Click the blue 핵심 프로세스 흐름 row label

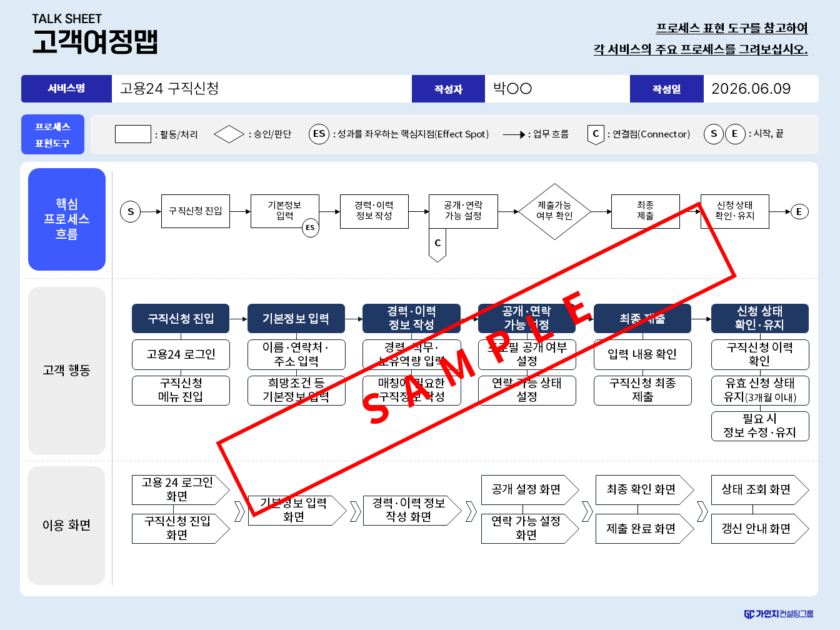67,219
